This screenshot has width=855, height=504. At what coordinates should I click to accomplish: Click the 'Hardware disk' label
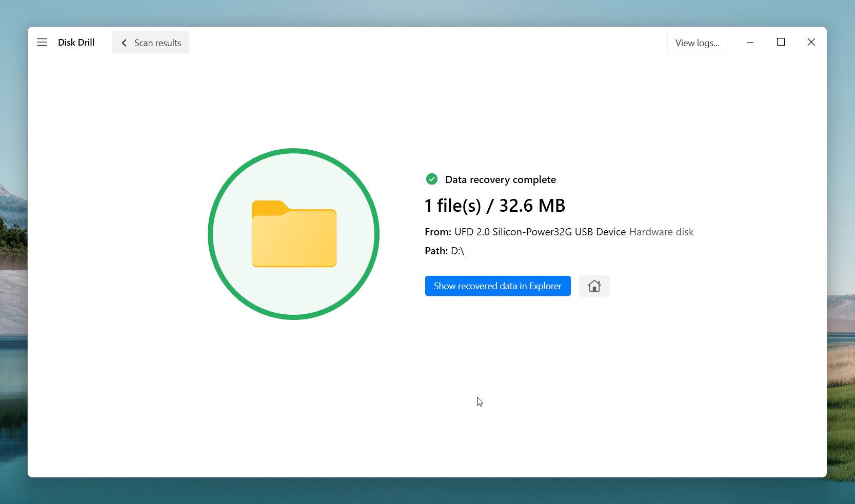coord(661,232)
